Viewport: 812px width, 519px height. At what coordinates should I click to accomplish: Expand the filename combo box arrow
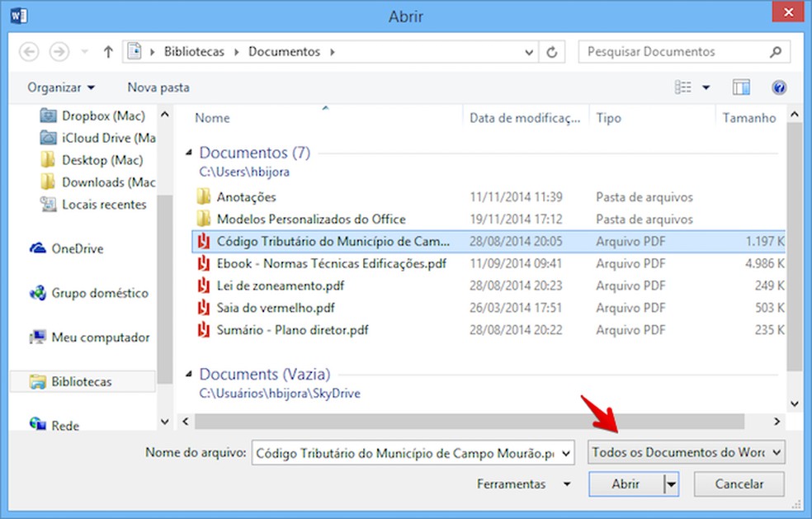[x=568, y=452]
